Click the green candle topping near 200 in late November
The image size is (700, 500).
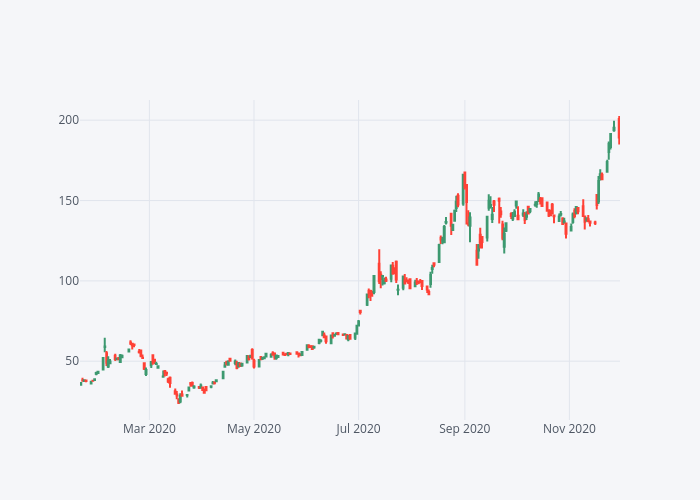(614, 127)
